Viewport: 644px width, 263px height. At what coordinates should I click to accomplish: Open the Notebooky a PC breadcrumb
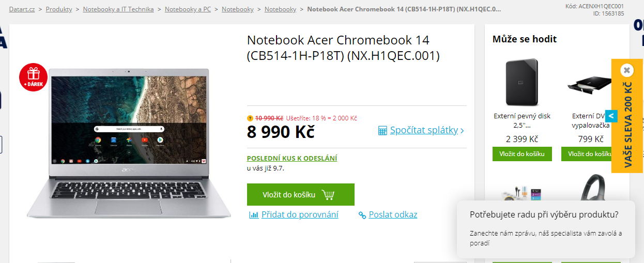point(188,9)
